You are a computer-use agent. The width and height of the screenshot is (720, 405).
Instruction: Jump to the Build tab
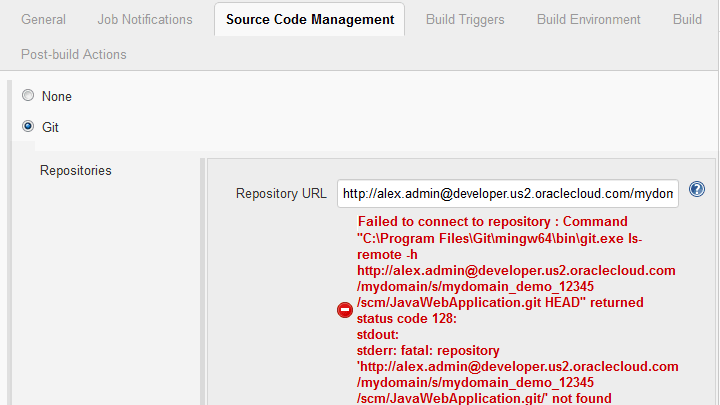coord(687,19)
